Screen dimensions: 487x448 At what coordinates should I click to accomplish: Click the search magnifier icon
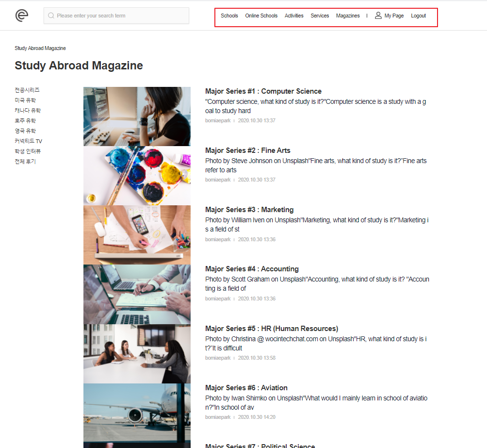point(51,16)
